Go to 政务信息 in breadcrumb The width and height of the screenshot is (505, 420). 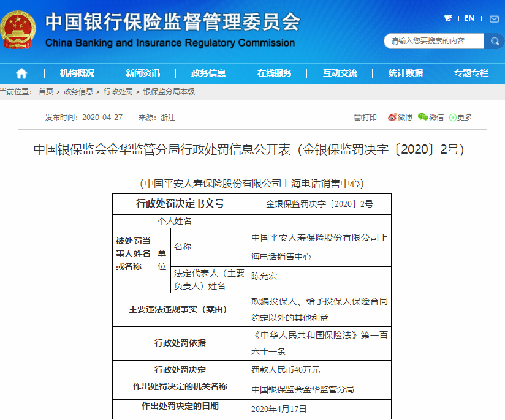coord(78,92)
